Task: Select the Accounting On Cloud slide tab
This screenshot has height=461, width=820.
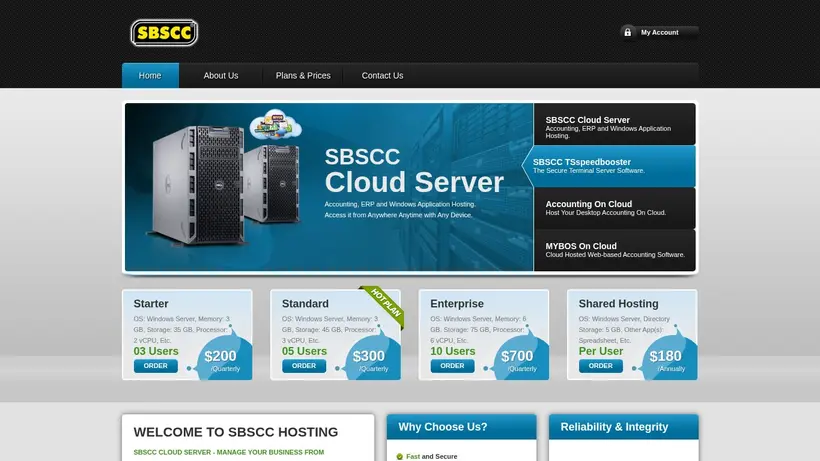Action: coord(614,208)
